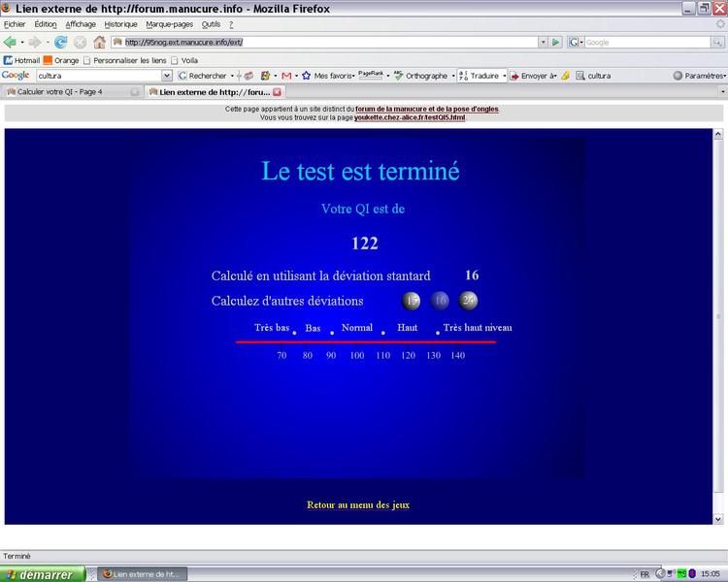The image size is (728, 582).
Task: Expand the Traduire dropdown in Google toolbar
Action: 505,76
